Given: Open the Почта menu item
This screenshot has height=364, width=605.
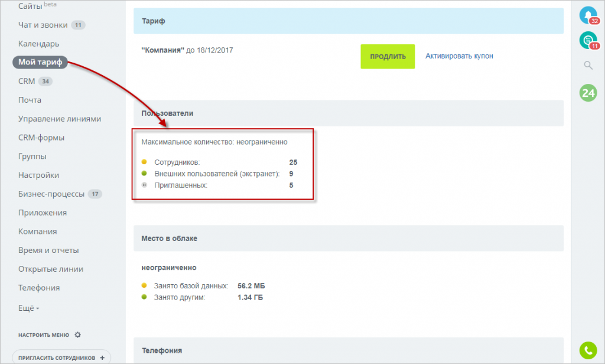Looking at the screenshot, I should [x=30, y=100].
